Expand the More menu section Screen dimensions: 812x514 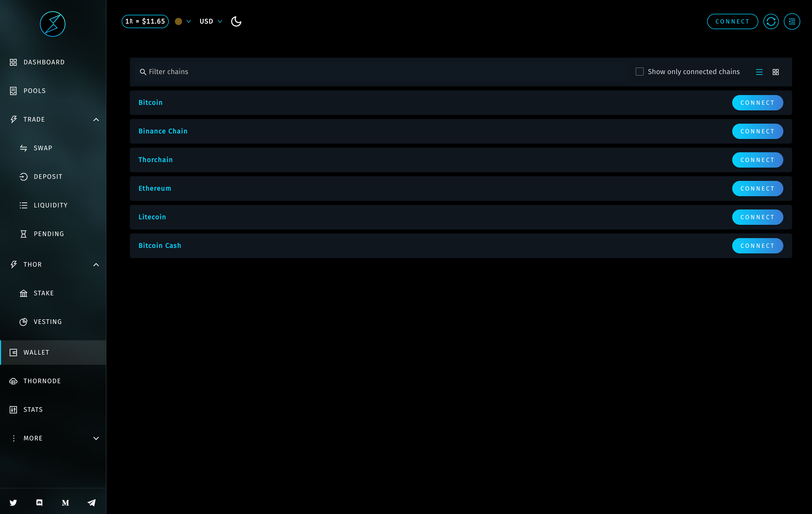tap(96, 438)
